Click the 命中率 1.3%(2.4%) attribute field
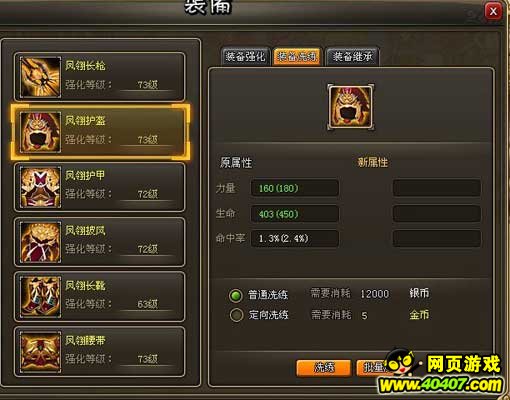Screen dimensions: 510x400 [295, 239]
